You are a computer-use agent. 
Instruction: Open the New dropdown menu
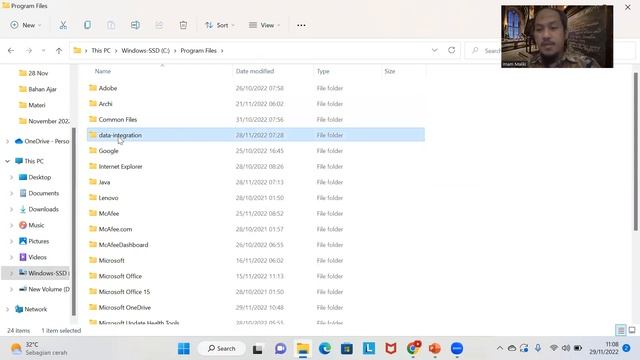click(26, 25)
